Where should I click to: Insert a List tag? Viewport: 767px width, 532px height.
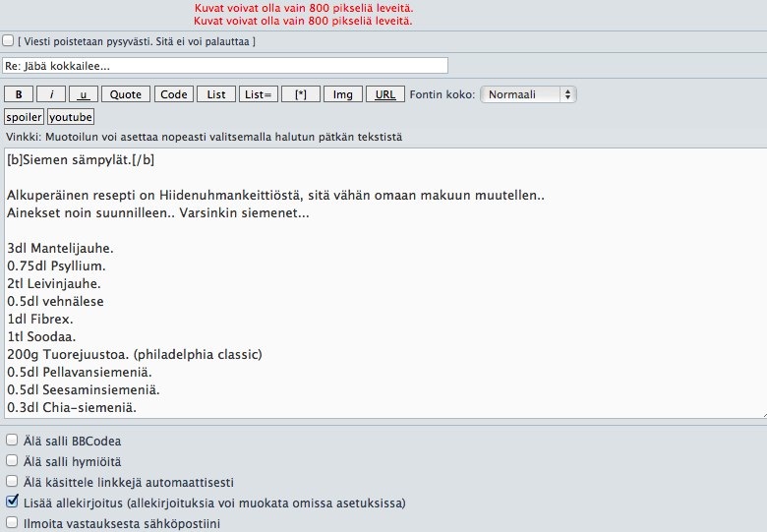coord(216,94)
